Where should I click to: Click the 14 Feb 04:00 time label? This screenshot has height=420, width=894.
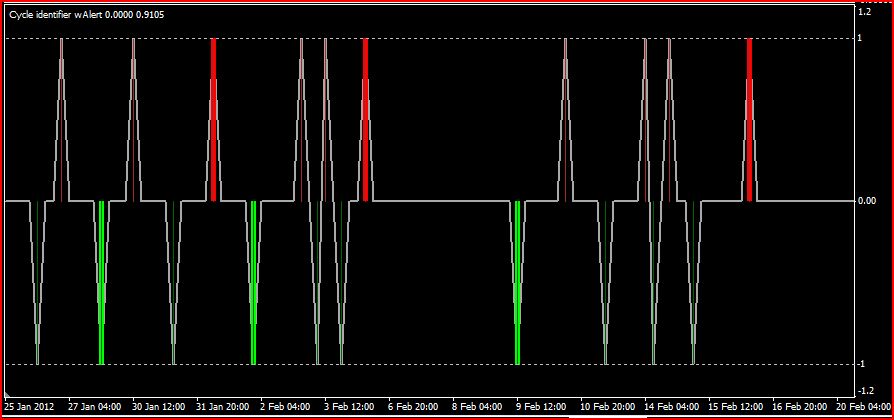(671, 407)
